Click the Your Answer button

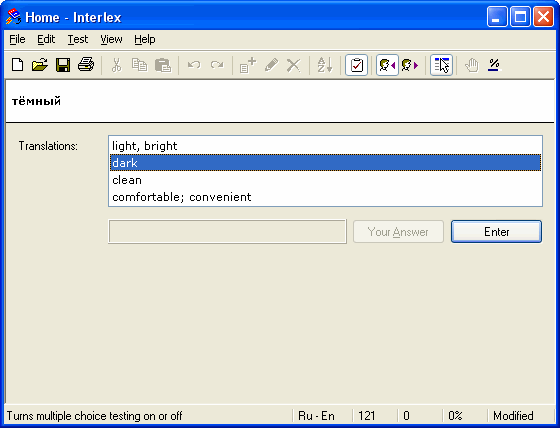click(x=398, y=232)
